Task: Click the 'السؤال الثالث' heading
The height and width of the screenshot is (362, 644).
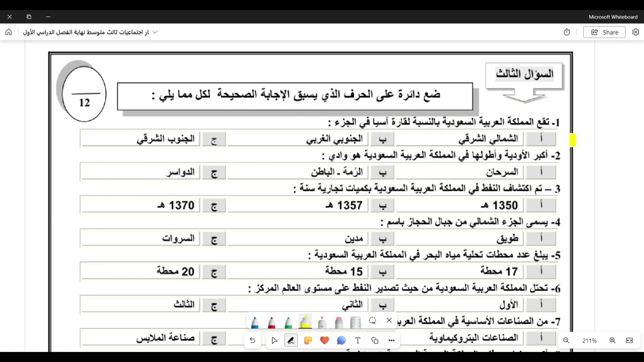Action: pos(524,74)
